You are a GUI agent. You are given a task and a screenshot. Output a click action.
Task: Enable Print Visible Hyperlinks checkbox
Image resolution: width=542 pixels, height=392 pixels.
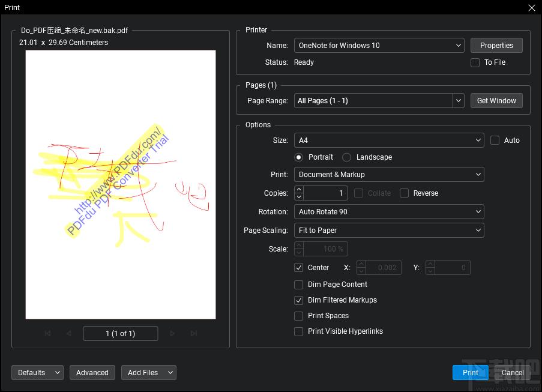299,331
